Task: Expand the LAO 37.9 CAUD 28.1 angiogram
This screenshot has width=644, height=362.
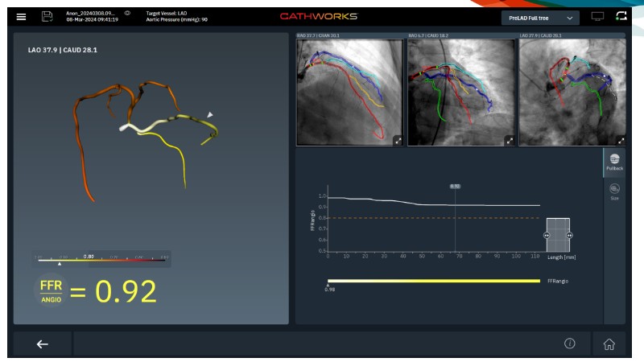Action: coord(621,140)
